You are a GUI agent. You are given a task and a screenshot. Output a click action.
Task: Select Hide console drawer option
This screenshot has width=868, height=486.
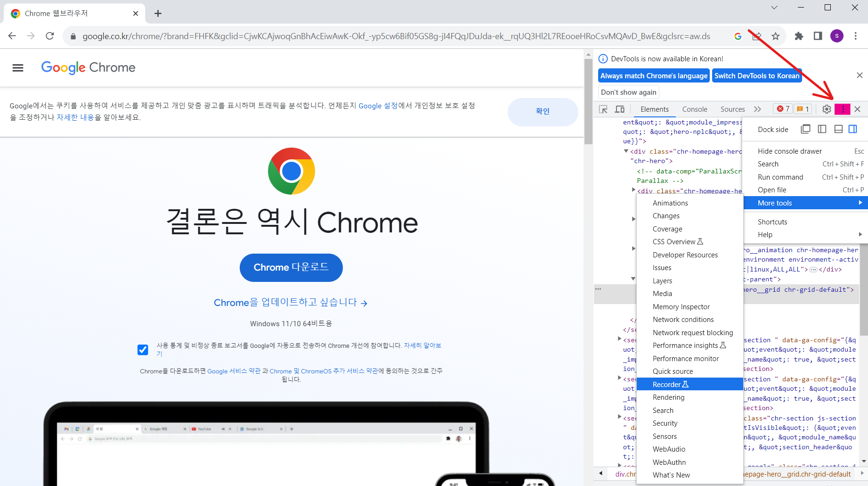pyautogui.click(x=805, y=151)
